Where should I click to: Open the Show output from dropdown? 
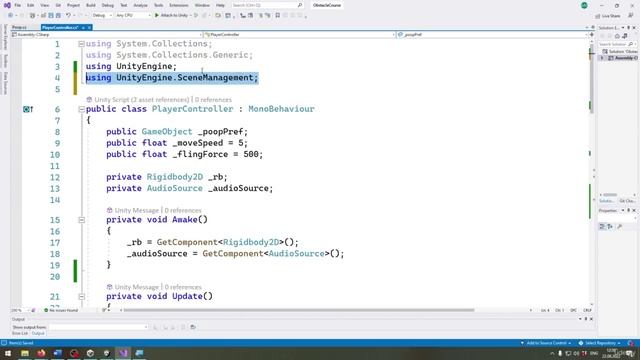tap(99, 327)
